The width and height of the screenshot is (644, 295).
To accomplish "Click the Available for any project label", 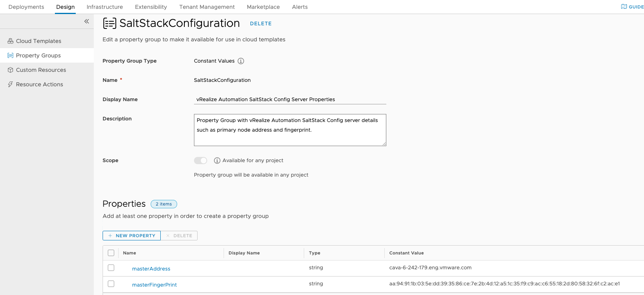I will coord(253,161).
